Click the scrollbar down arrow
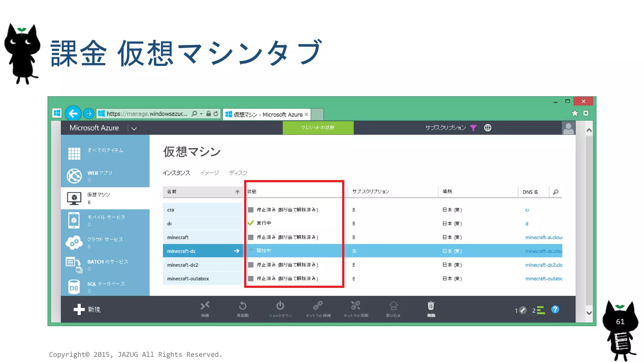 click(589, 313)
